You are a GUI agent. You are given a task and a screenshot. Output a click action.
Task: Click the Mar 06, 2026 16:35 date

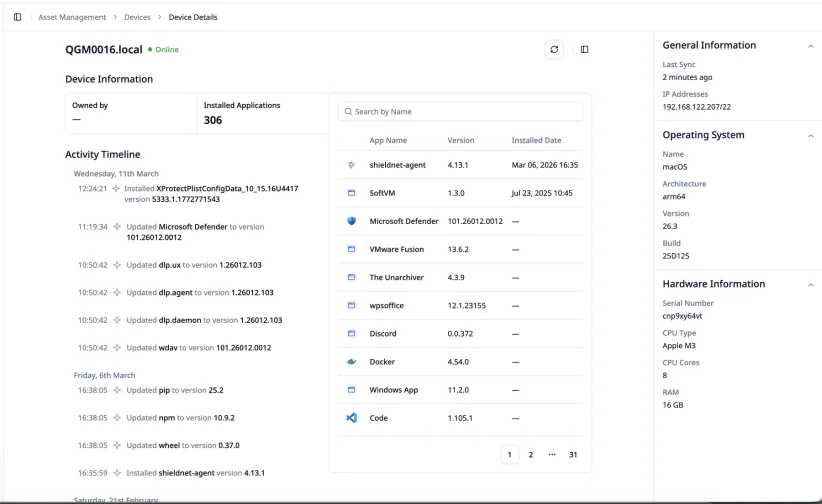[545, 165]
